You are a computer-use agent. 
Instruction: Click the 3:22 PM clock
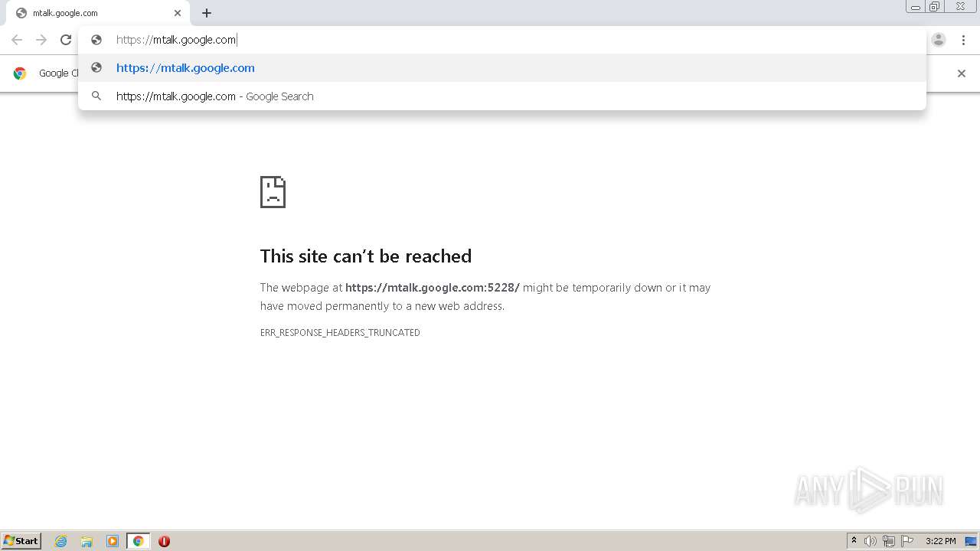[940, 541]
